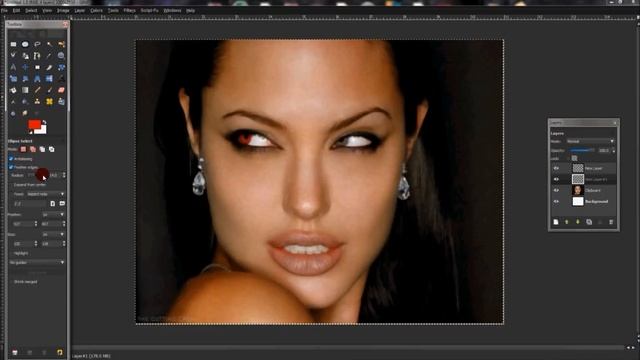This screenshot has height=360, width=640.
Task: Open the Position unit dropdown
Action: tap(53, 214)
